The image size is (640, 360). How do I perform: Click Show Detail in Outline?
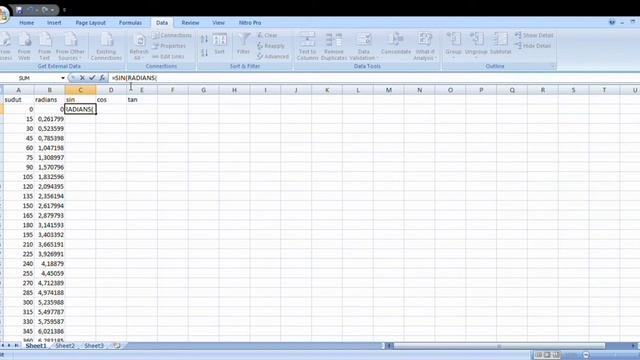pos(534,36)
